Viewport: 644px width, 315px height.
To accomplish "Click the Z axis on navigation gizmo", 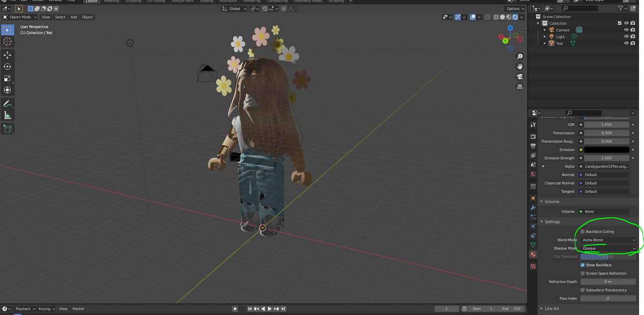I will click(x=510, y=28).
